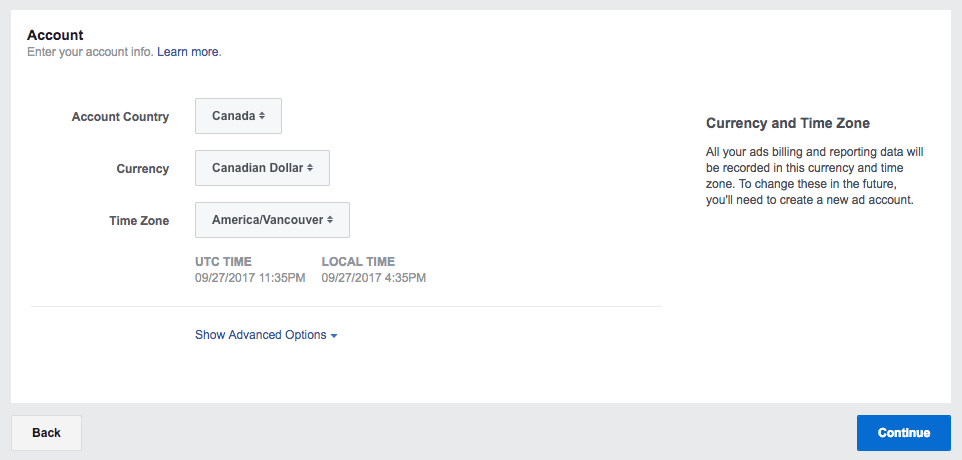
Task: Click the Time Zone field label
Action: [139, 221]
